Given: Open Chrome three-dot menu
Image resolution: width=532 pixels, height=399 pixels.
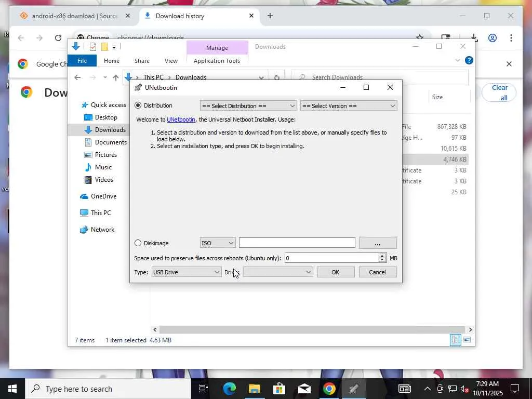Looking at the screenshot, I should pos(511,37).
